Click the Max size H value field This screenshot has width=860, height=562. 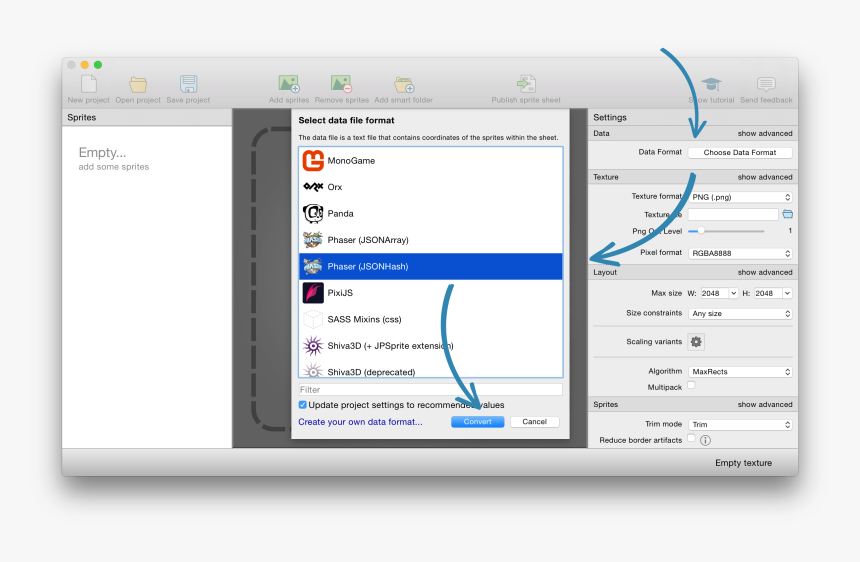pyautogui.click(x=768, y=293)
